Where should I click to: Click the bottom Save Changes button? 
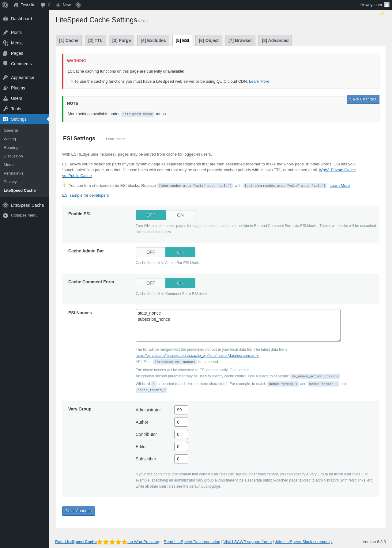pyautogui.click(x=78, y=511)
